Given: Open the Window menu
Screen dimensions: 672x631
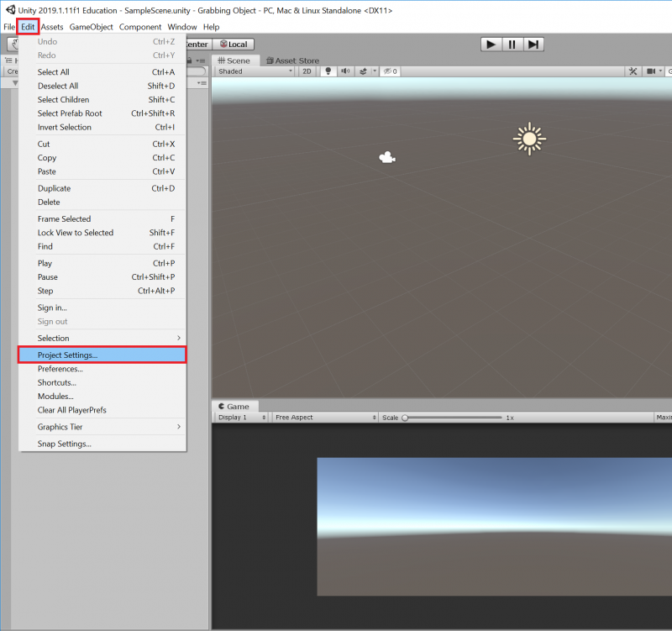Looking at the screenshot, I should [x=182, y=27].
